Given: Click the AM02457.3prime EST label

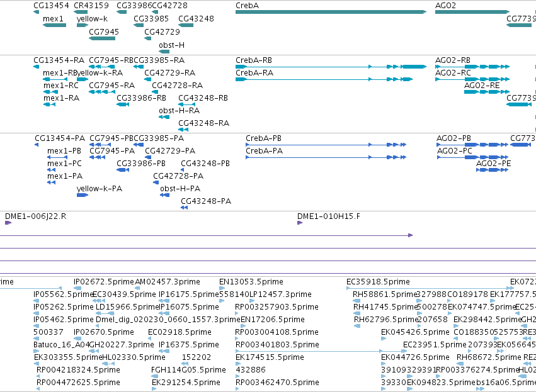Looking at the screenshot, I should (x=168, y=282).
